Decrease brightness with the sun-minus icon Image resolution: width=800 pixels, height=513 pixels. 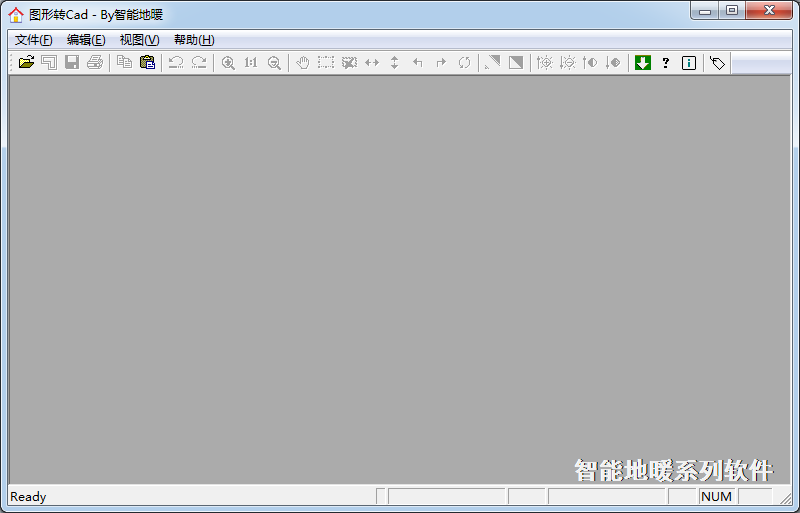pos(567,62)
